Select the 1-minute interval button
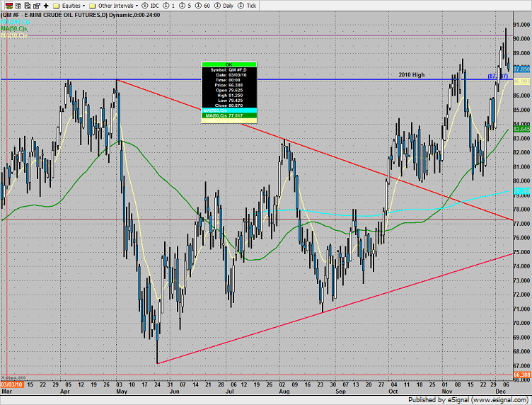 tap(169, 6)
